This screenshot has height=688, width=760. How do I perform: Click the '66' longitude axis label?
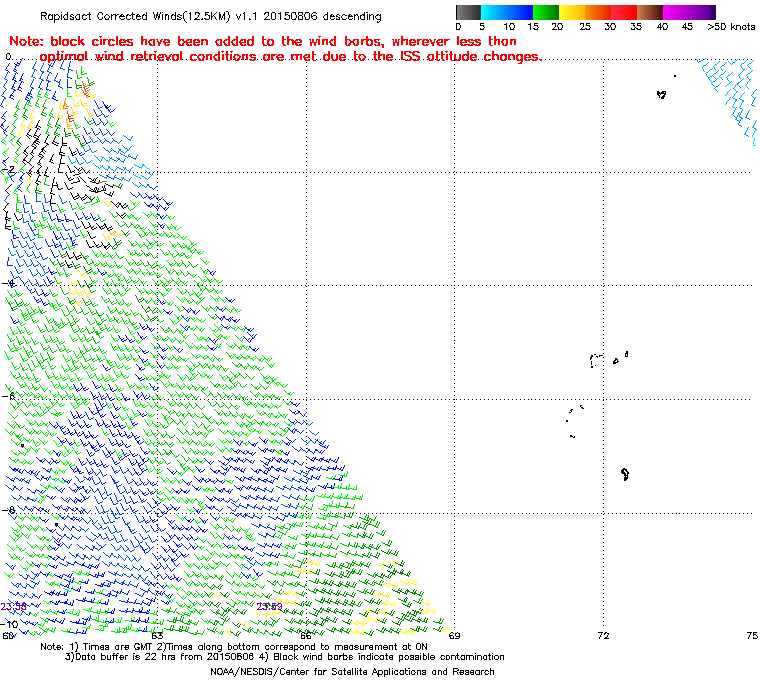(305, 636)
